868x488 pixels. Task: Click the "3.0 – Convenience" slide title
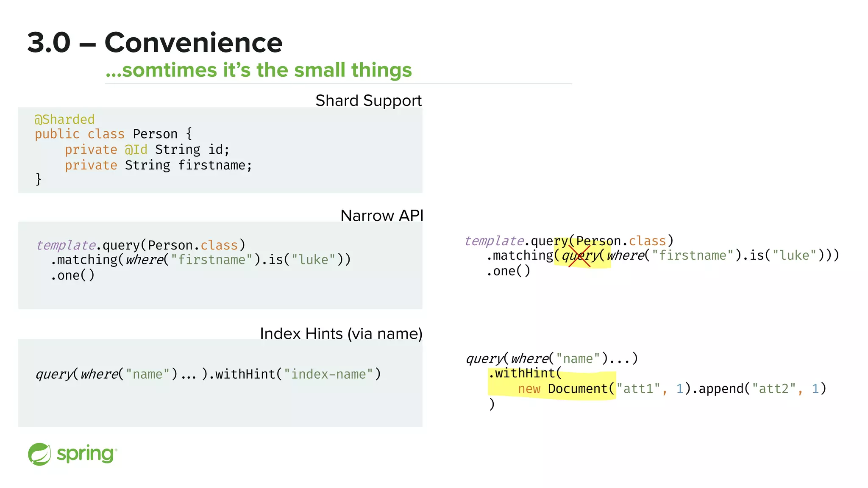point(155,43)
